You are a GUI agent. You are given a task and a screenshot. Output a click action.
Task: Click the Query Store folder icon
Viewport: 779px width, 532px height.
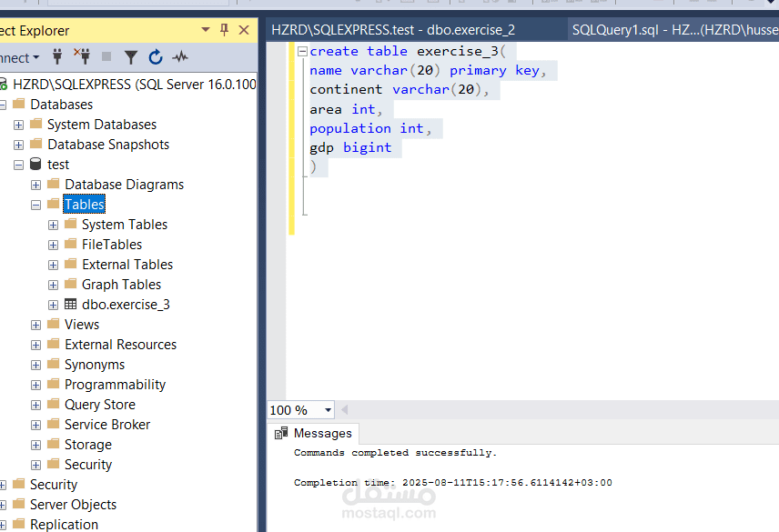[x=53, y=404]
